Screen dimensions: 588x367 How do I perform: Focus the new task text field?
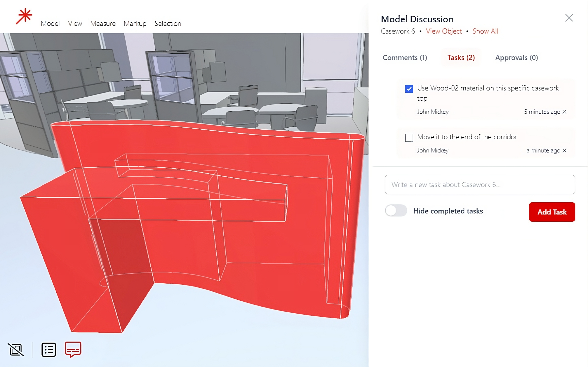(480, 185)
